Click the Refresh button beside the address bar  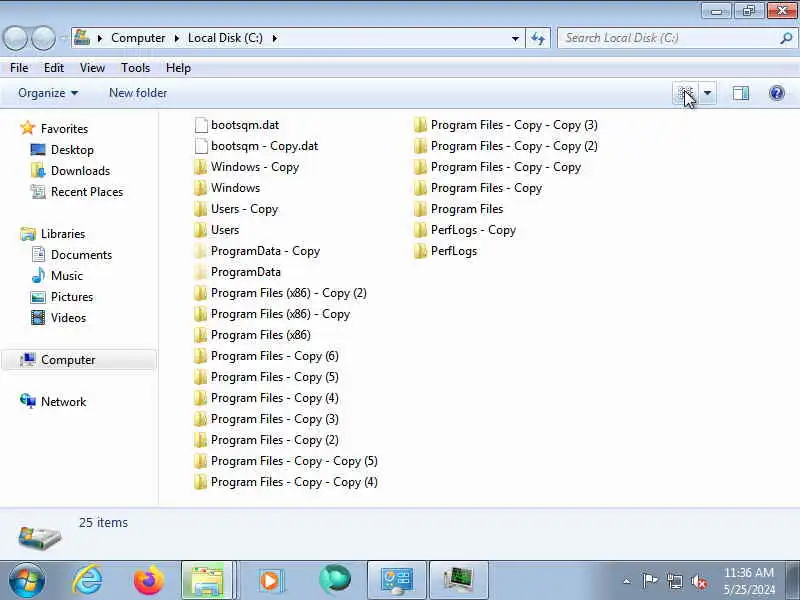click(x=538, y=38)
